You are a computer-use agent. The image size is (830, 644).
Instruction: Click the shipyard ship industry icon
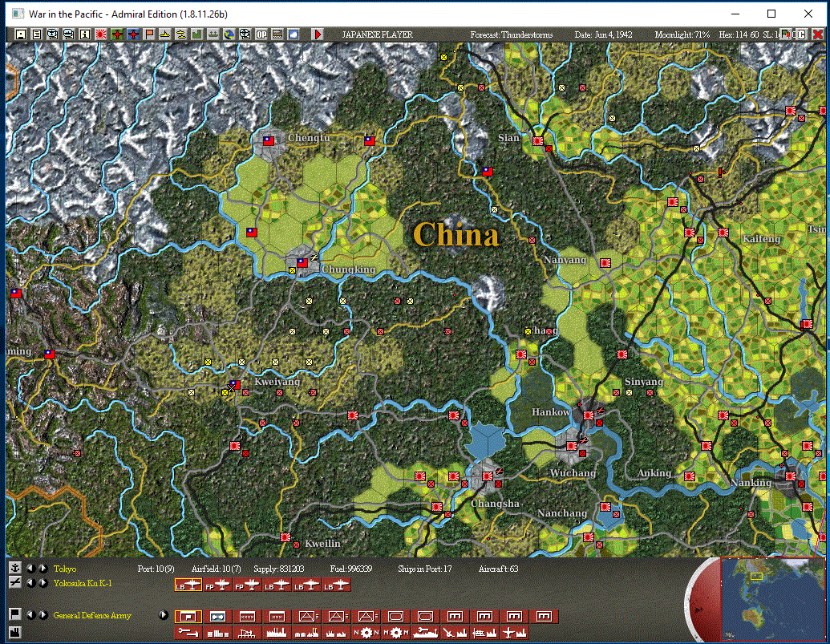[x=425, y=632]
